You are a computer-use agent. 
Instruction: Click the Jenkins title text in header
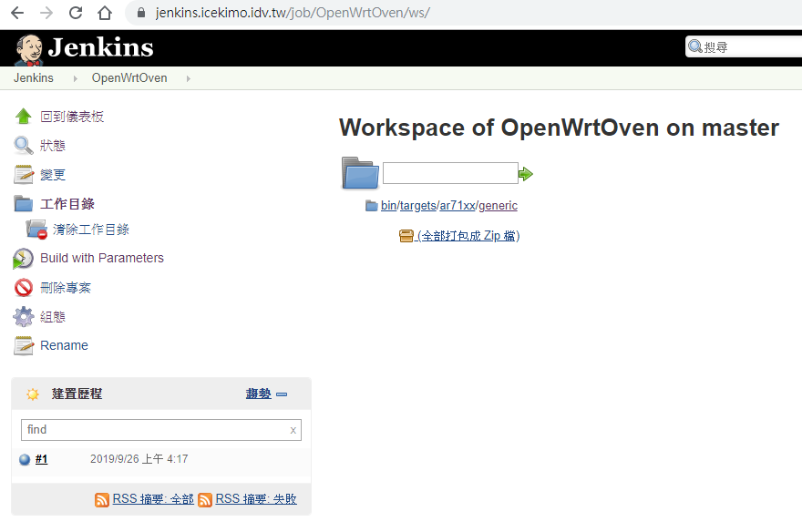click(101, 47)
